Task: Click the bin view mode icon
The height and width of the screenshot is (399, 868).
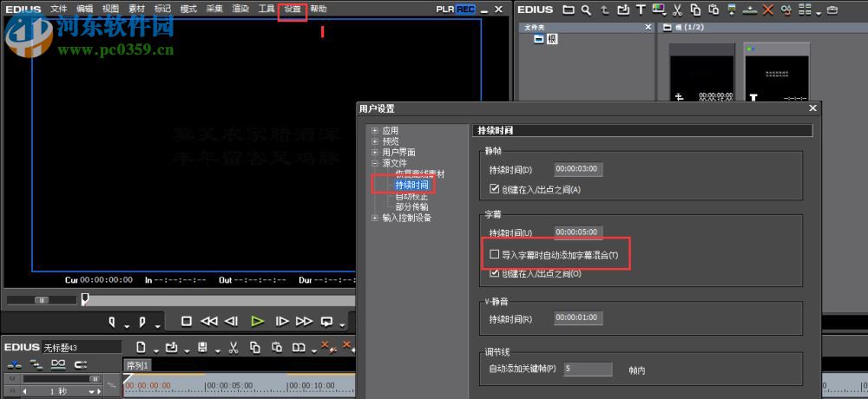Action: click(804, 10)
